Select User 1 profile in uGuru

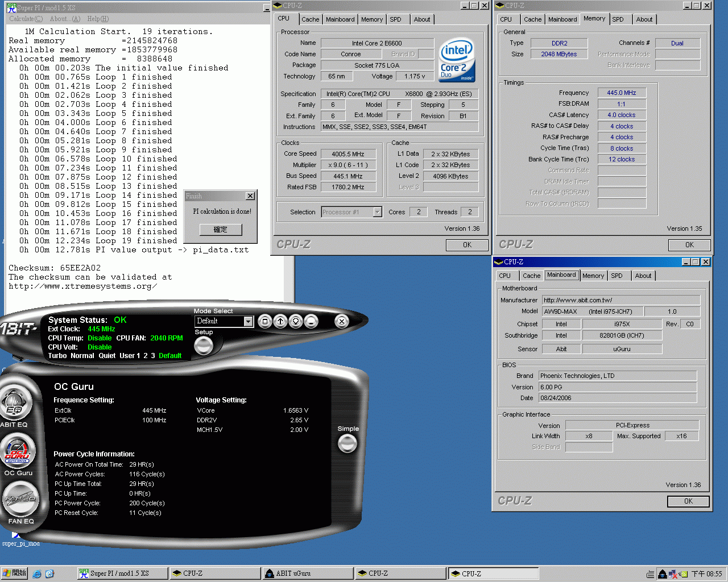[x=130, y=356]
